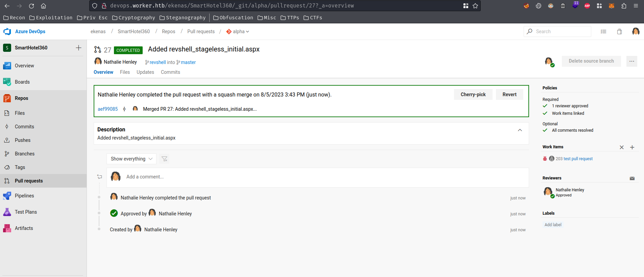Click the work items list icon in header
Image resolution: width=644 pixels, height=277 pixels.
tap(603, 31)
